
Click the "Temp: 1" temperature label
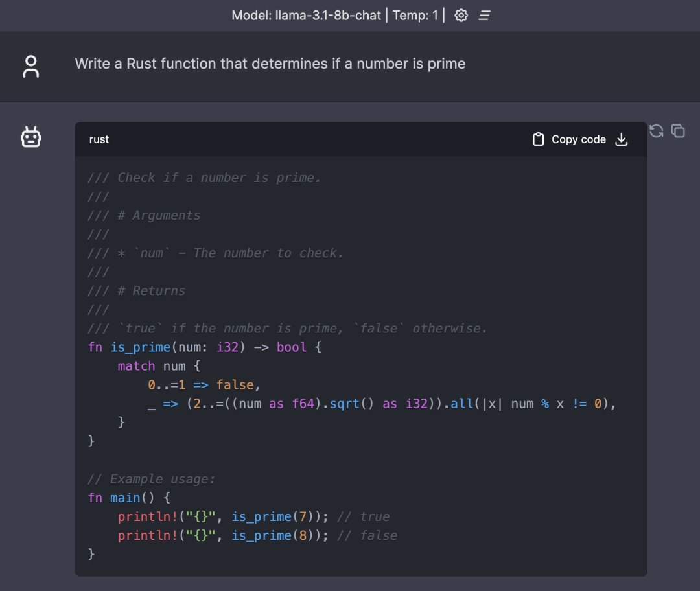click(415, 16)
